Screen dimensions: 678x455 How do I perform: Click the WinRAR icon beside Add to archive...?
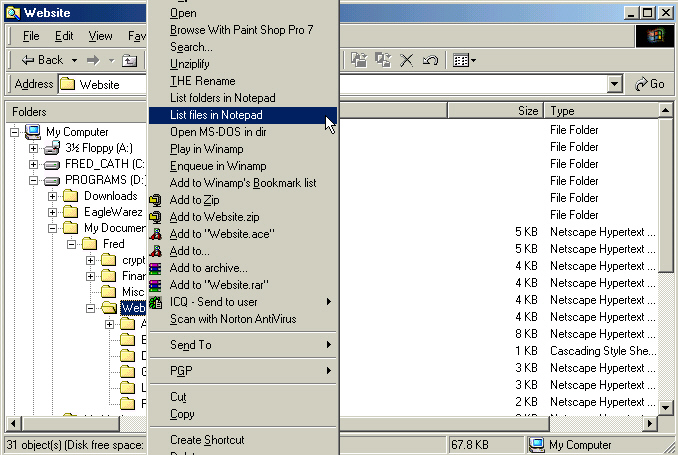coord(155,268)
